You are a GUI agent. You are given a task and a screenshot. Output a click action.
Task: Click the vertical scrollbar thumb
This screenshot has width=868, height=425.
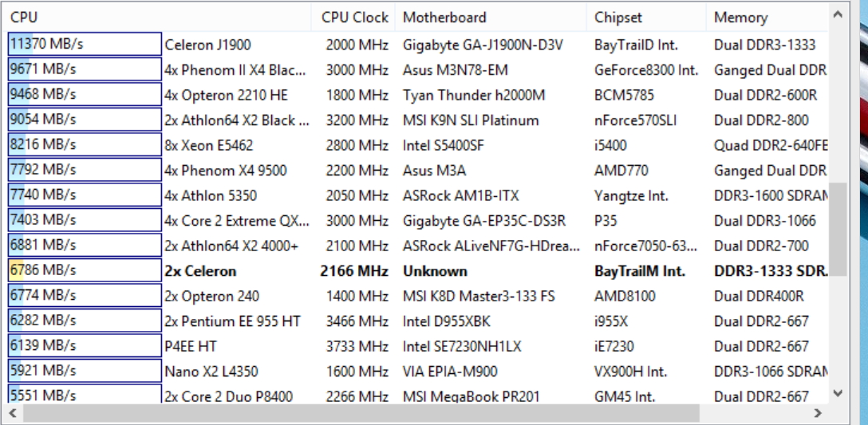[838, 230]
